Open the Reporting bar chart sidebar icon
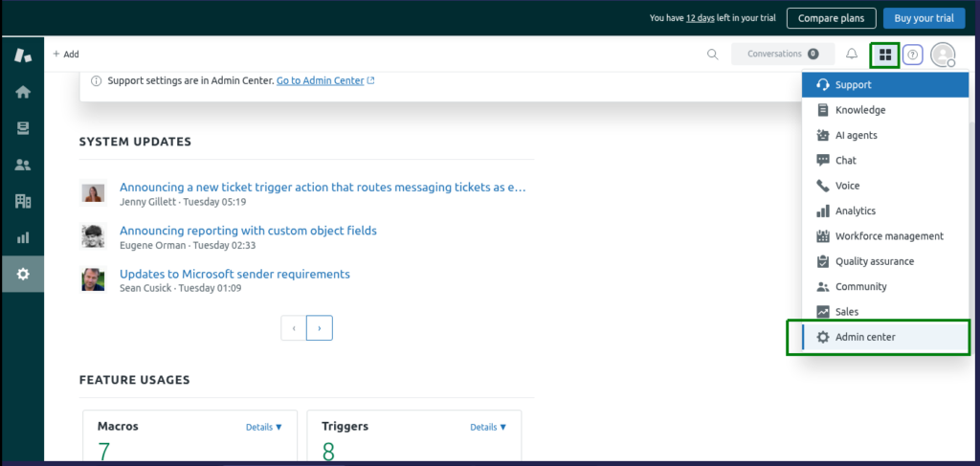The height and width of the screenshot is (466, 980). [x=23, y=237]
